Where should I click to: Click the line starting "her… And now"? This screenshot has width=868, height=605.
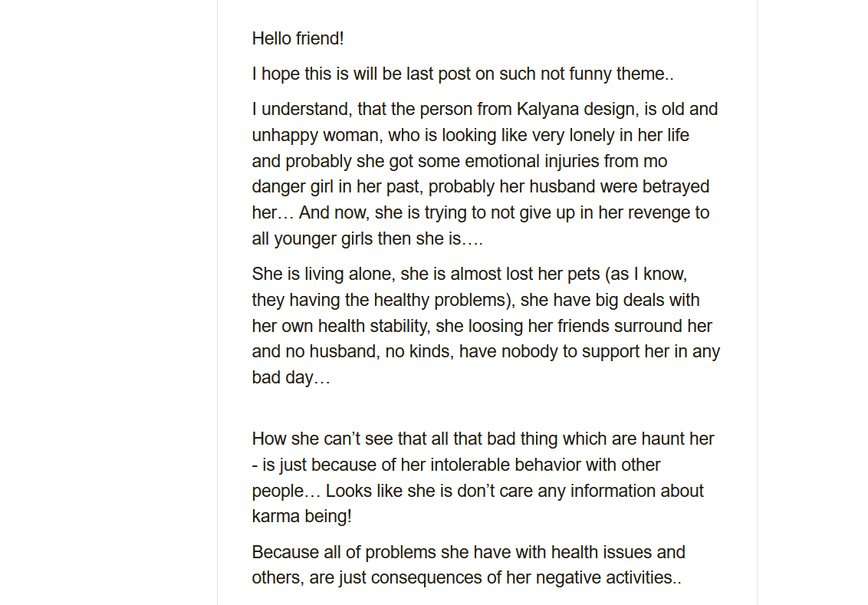pos(481,212)
